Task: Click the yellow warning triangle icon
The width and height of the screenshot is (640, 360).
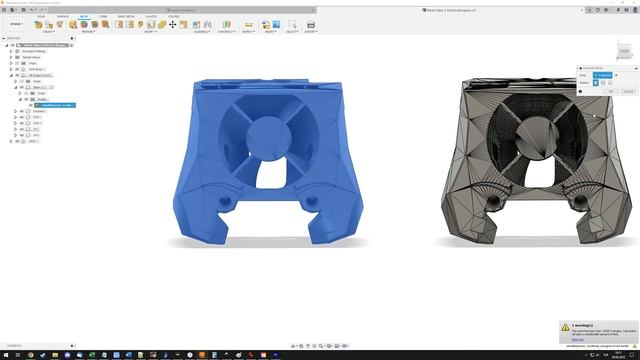Action: tap(565, 327)
